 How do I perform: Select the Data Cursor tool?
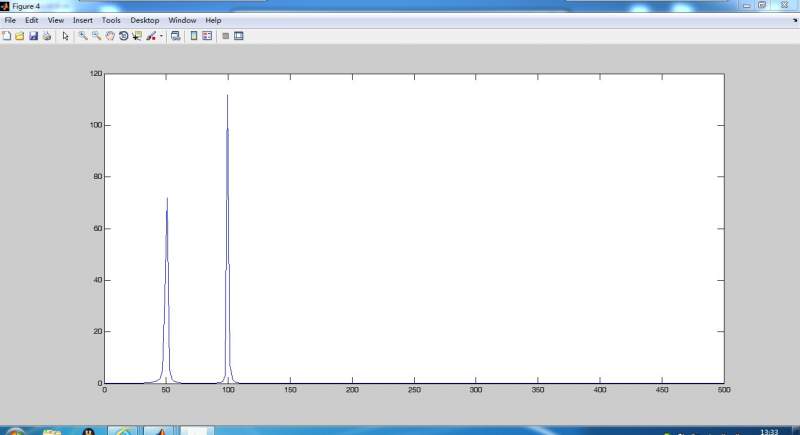tap(137, 36)
